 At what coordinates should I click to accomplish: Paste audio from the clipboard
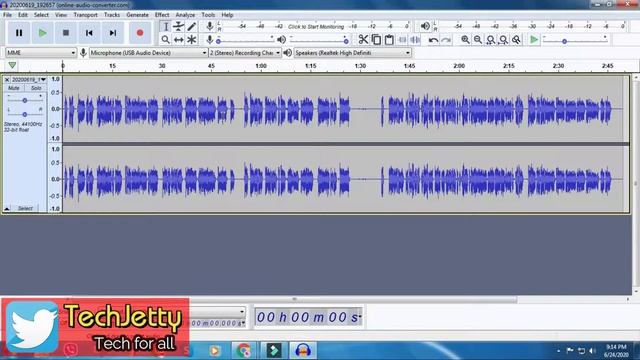coord(389,40)
